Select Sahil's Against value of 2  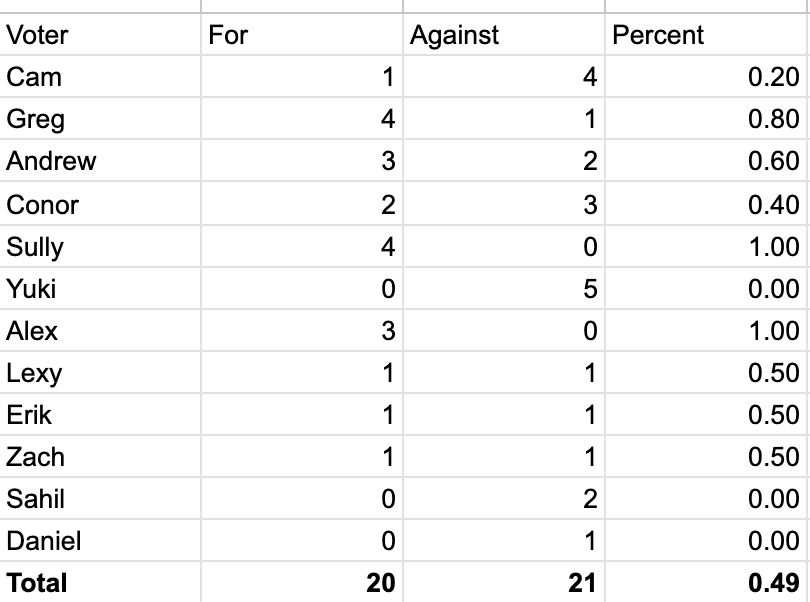(x=589, y=499)
